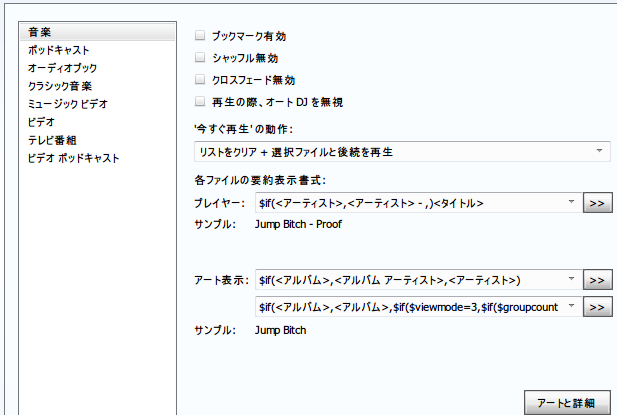Tick the シャッフル無効 checkbox
Image resolution: width=617 pixels, height=415 pixels.
200,57
